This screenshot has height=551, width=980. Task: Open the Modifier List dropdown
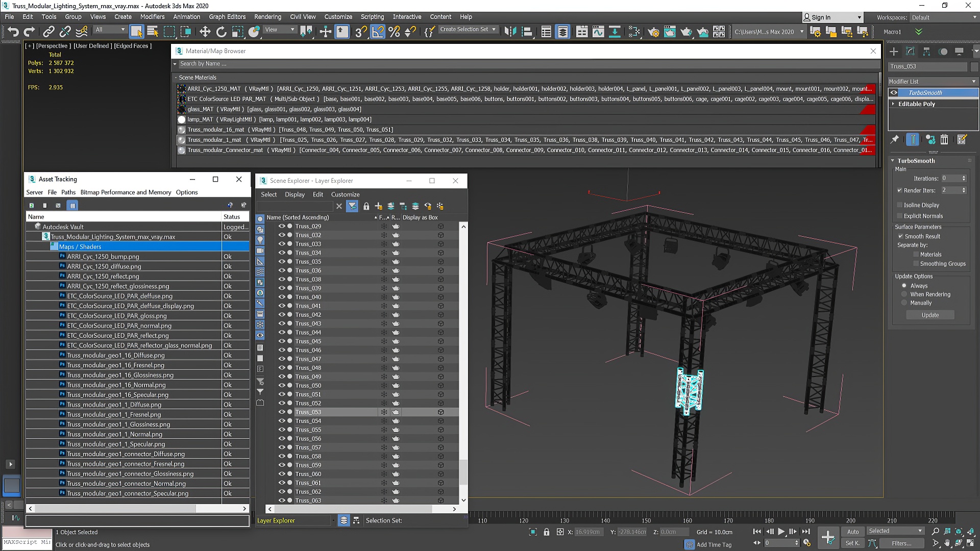click(932, 82)
